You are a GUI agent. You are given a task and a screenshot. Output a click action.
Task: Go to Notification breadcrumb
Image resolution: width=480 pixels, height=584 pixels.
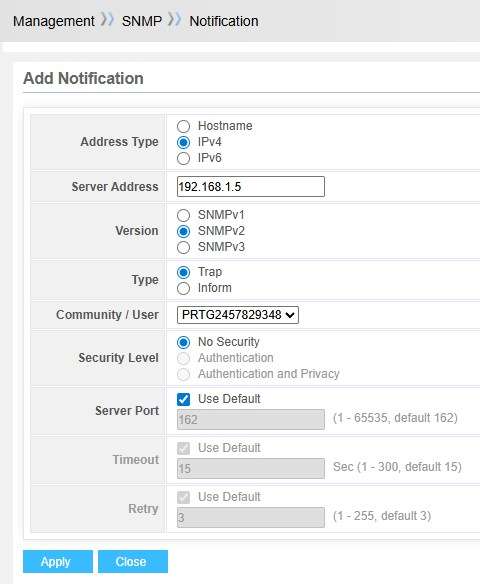point(224,21)
